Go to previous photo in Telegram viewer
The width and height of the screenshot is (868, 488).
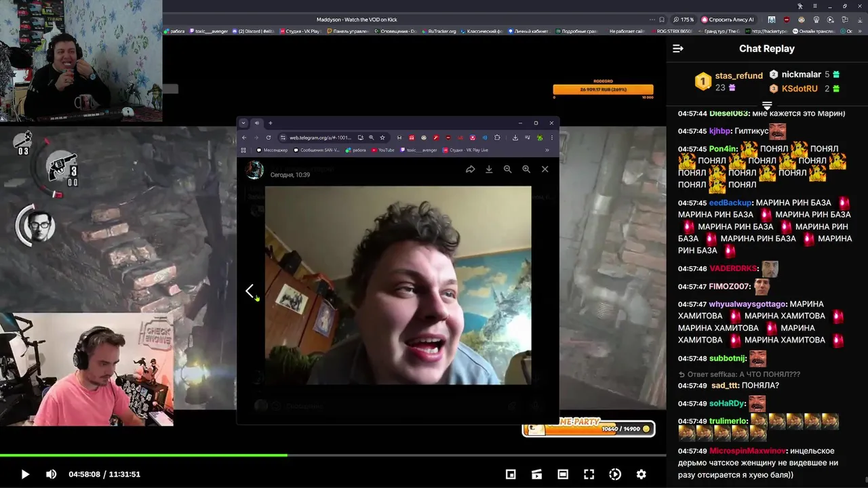(x=250, y=291)
